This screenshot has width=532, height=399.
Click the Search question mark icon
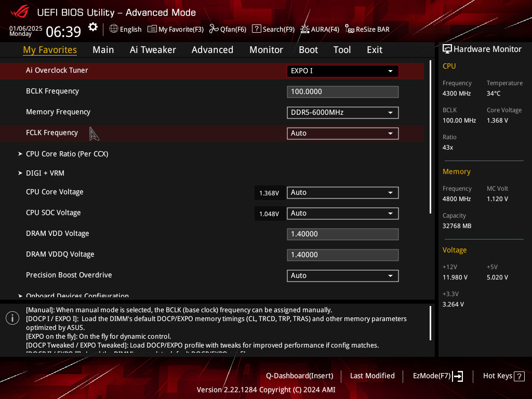pyautogui.click(x=257, y=29)
